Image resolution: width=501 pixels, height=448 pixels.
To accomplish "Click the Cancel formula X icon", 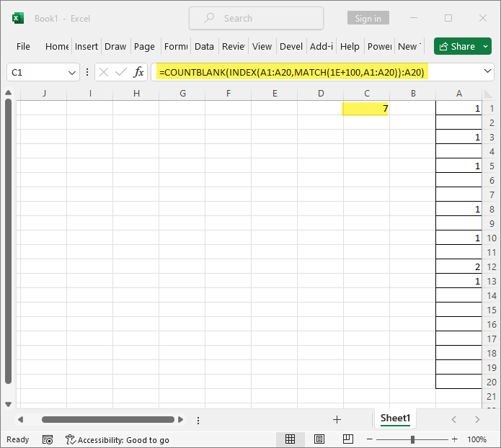I will click(x=104, y=72).
